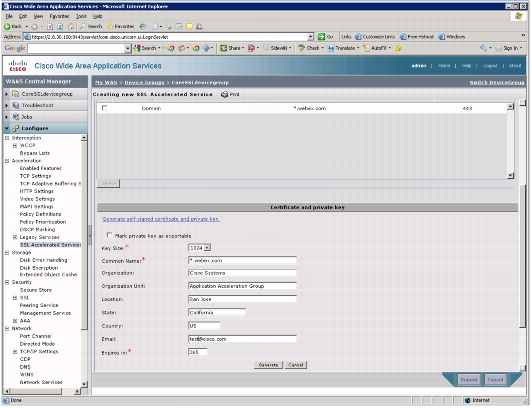Viewport: 532px width, 408px height.
Task: Click the Internet zone status bar icon
Action: point(468,401)
